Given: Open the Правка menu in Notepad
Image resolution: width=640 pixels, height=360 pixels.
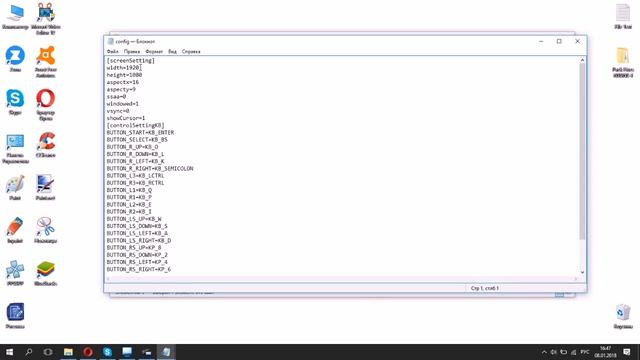Looking at the screenshot, I should point(132,51).
